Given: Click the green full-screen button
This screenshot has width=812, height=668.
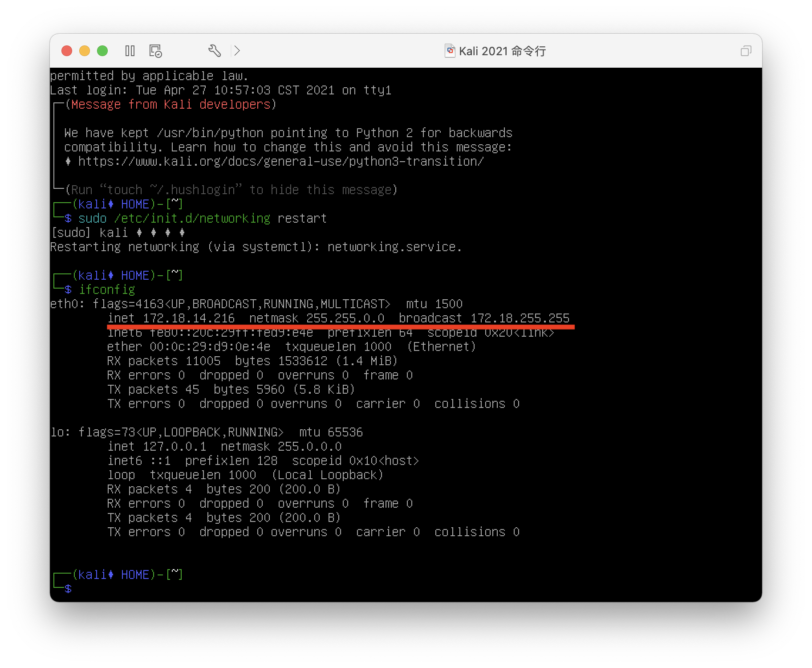Looking at the screenshot, I should coord(102,51).
